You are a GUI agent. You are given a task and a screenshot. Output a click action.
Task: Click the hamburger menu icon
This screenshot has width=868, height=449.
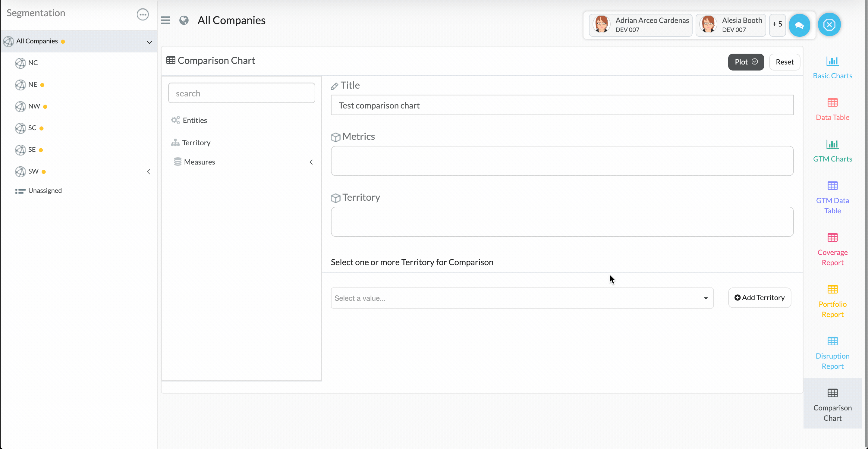click(x=165, y=20)
